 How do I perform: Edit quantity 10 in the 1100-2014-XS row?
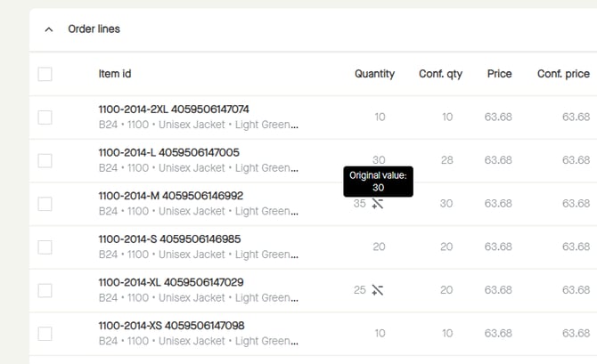point(380,334)
